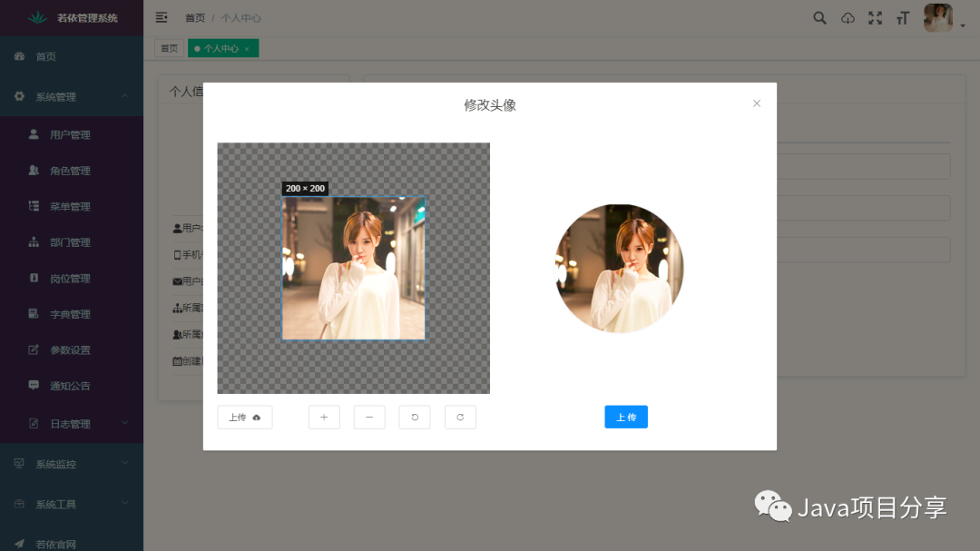Collapse sidebar with hamburger icon
980x551 pixels.
point(162,17)
